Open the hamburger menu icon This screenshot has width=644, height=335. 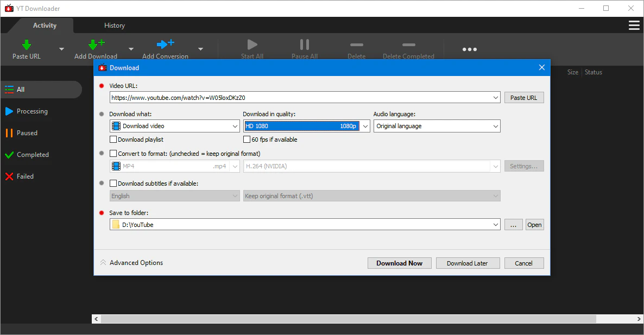(634, 26)
